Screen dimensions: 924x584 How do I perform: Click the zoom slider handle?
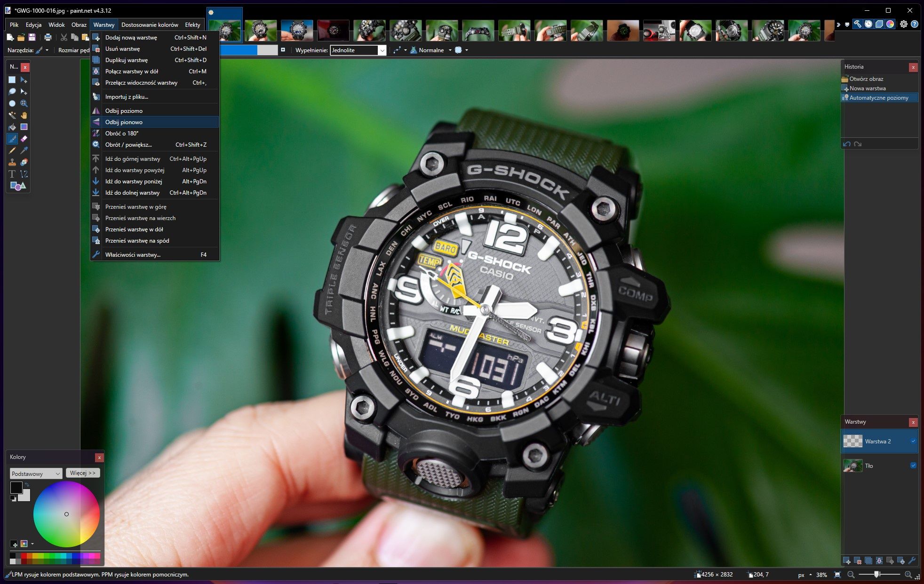coord(877,575)
